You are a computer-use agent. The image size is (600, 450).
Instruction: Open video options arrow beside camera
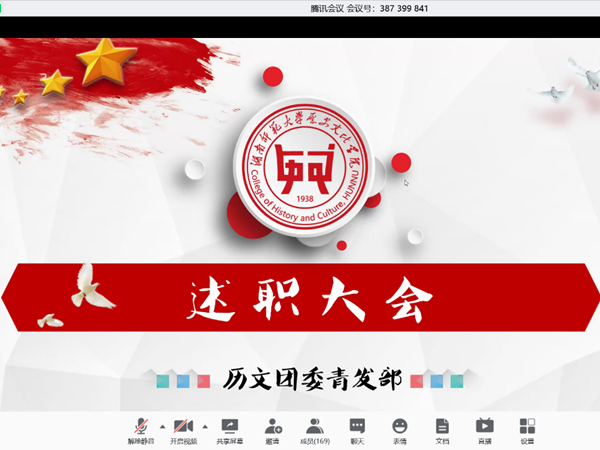pos(206,425)
